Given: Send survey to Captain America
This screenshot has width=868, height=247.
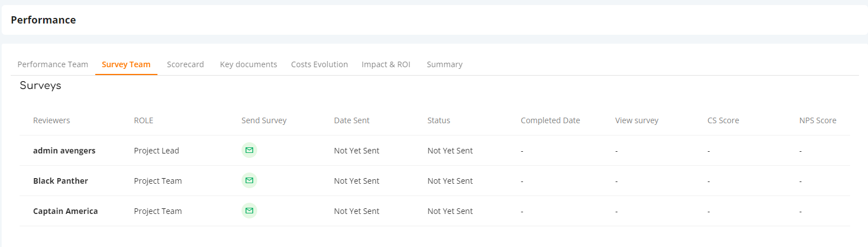Looking at the screenshot, I should (x=249, y=211).
